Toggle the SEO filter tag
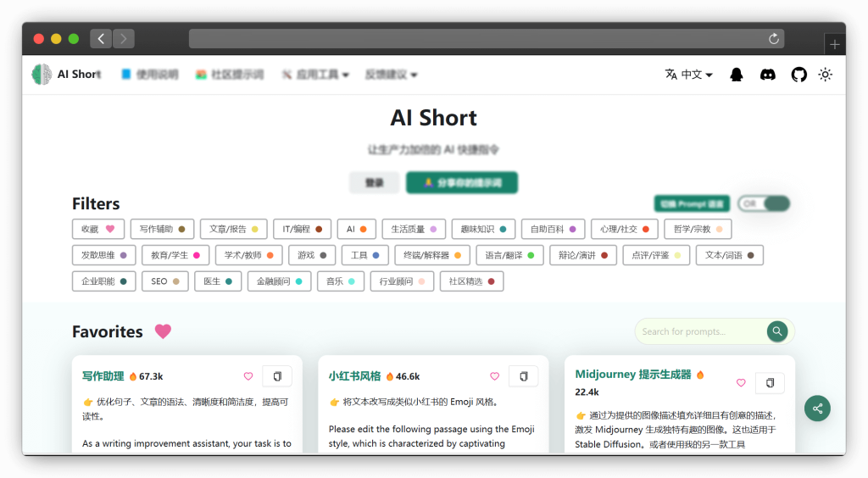The height and width of the screenshot is (478, 868). tap(165, 281)
